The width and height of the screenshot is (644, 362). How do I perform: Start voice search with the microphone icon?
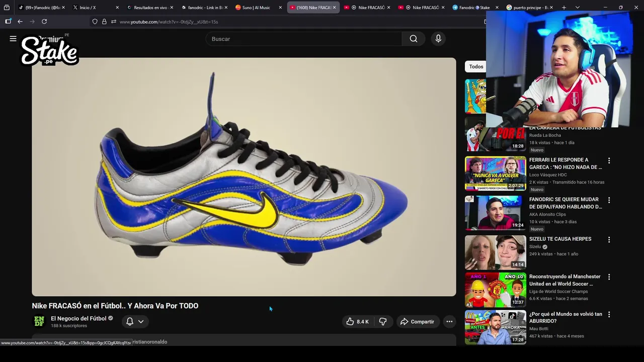pyautogui.click(x=438, y=39)
